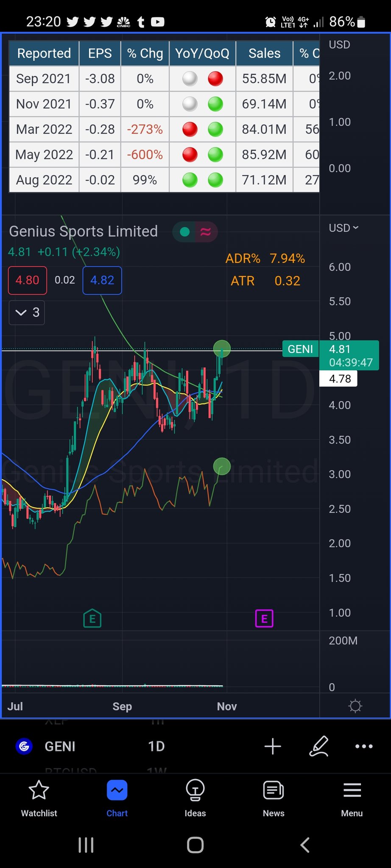Screen dimensions: 391x868
Task: Switch to the Chart tab
Action: [117, 798]
